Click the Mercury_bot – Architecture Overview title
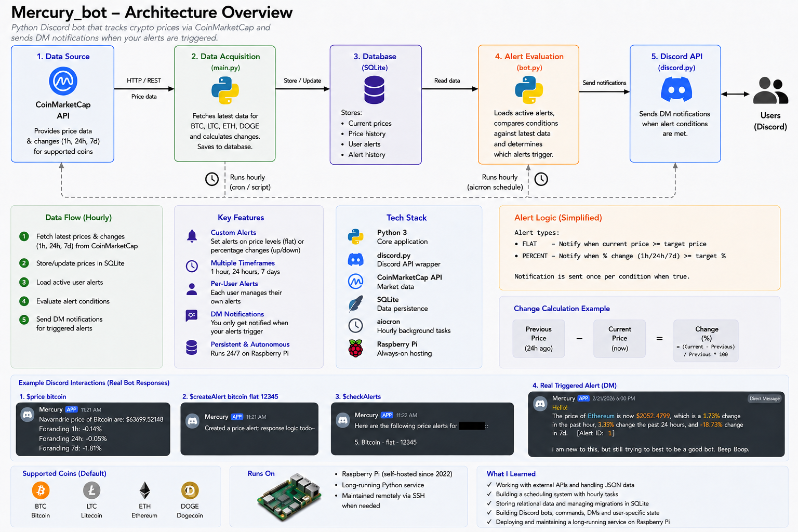 (152, 12)
